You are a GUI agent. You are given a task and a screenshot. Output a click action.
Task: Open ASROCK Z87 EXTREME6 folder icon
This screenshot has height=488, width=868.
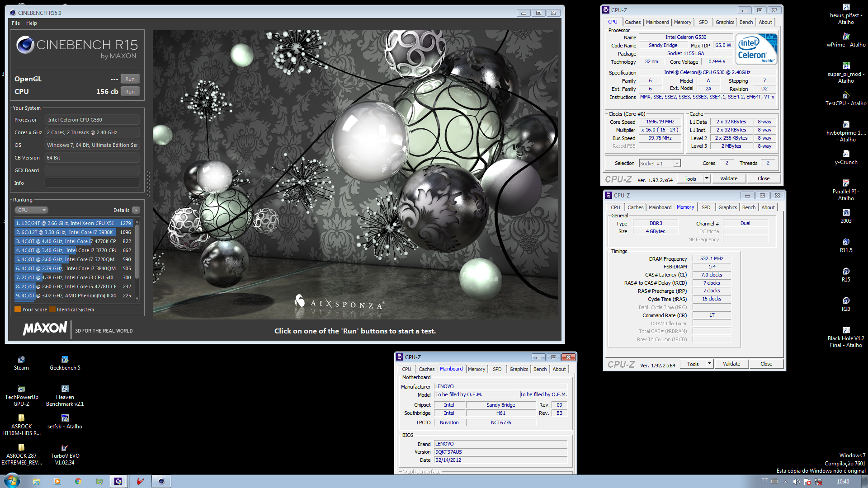tap(22, 455)
